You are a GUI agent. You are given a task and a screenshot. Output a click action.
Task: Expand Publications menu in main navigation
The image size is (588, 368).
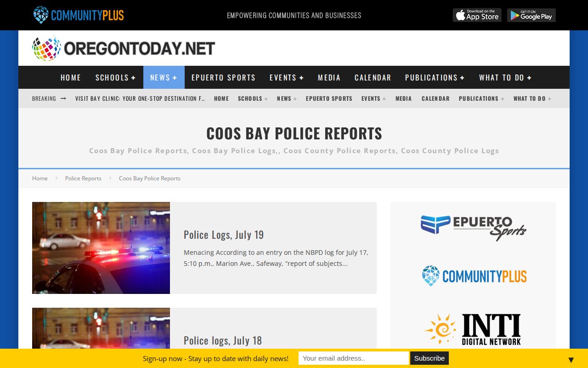pyautogui.click(x=435, y=77)
